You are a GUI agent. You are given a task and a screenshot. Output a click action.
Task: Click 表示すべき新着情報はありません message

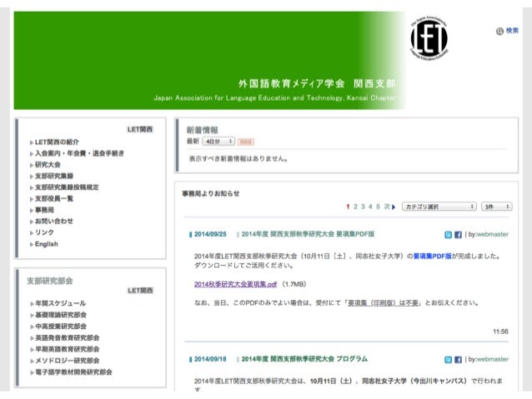[238, 158]
